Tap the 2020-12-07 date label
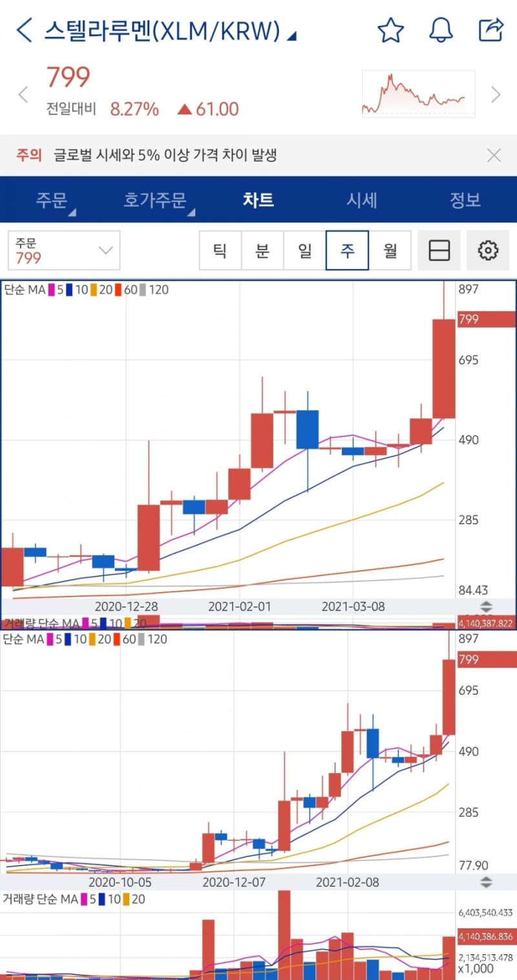 [x=235, y=882]
